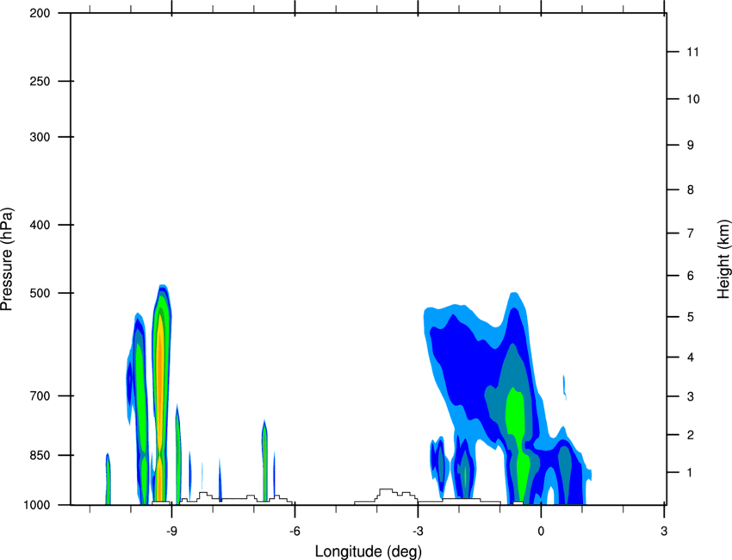Click the 6 km height tick label
Image resolution: width=732 pixels, height=560 pixels.
click(x=691, y=276)
